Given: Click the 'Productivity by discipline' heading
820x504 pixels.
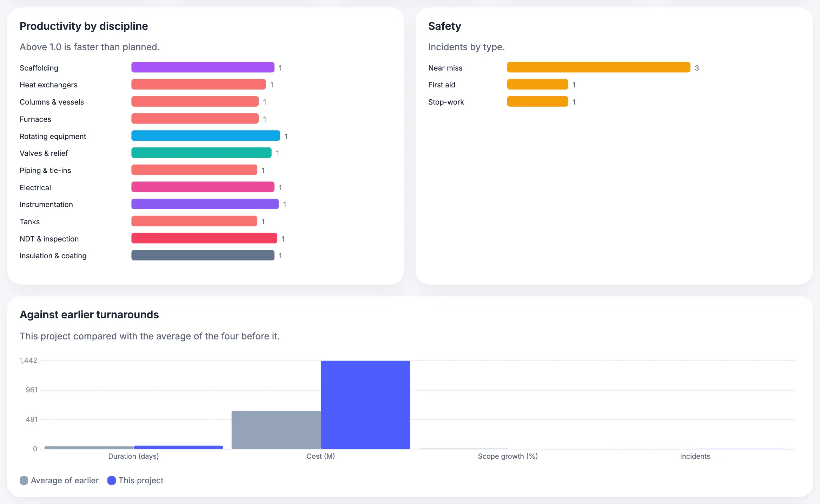Looking at the screenshot, I should click(84, 26).
